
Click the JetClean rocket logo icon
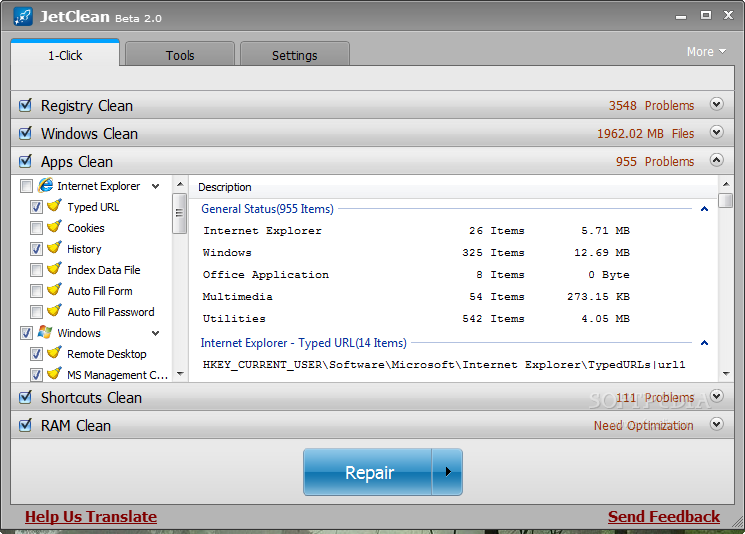click(x=23, y=17)
